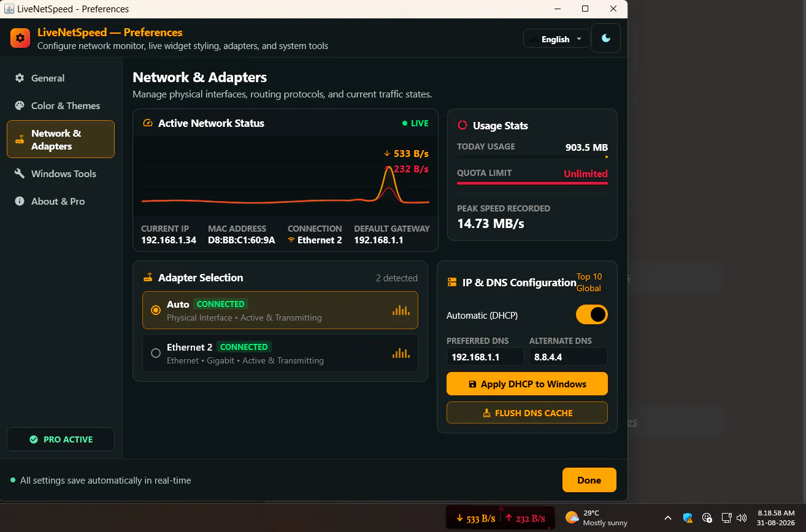This screenshot has height=532, width=806.
Task: Click the traffic graph peak area
Action: tap(389, 183)
